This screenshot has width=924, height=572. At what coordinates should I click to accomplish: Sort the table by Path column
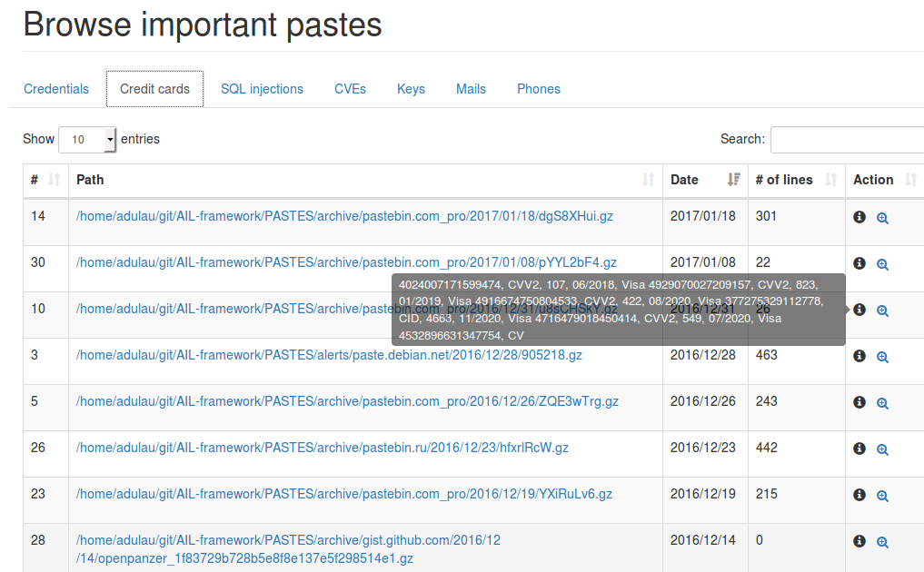(363, 180)
